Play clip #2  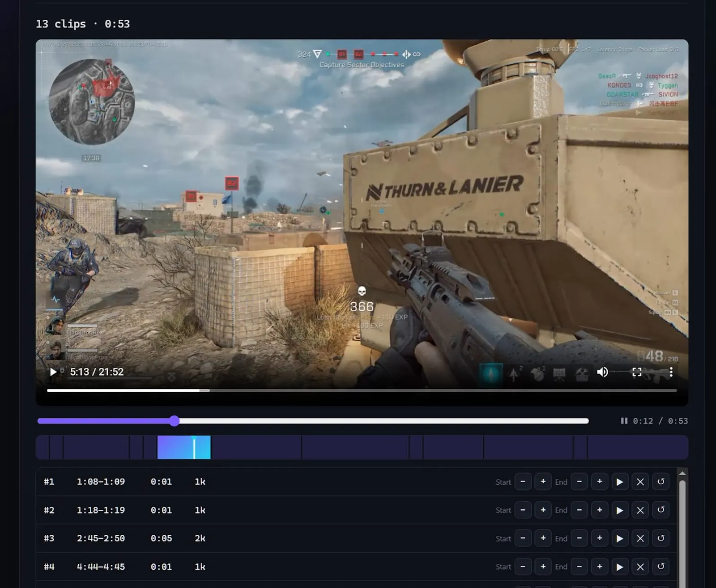(x=620, y=510)
